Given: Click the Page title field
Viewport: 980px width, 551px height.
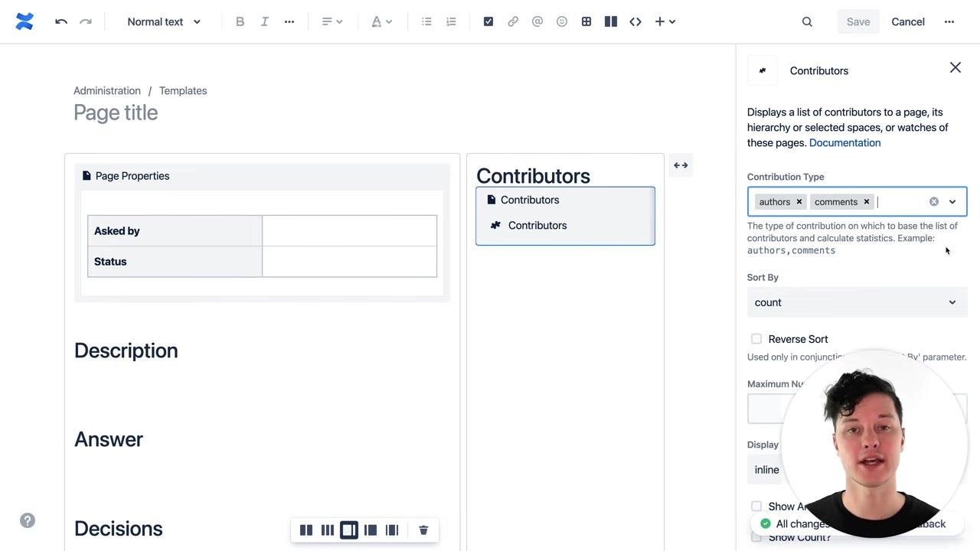Looking at the screenshot, I should click(x=116, y=112).
